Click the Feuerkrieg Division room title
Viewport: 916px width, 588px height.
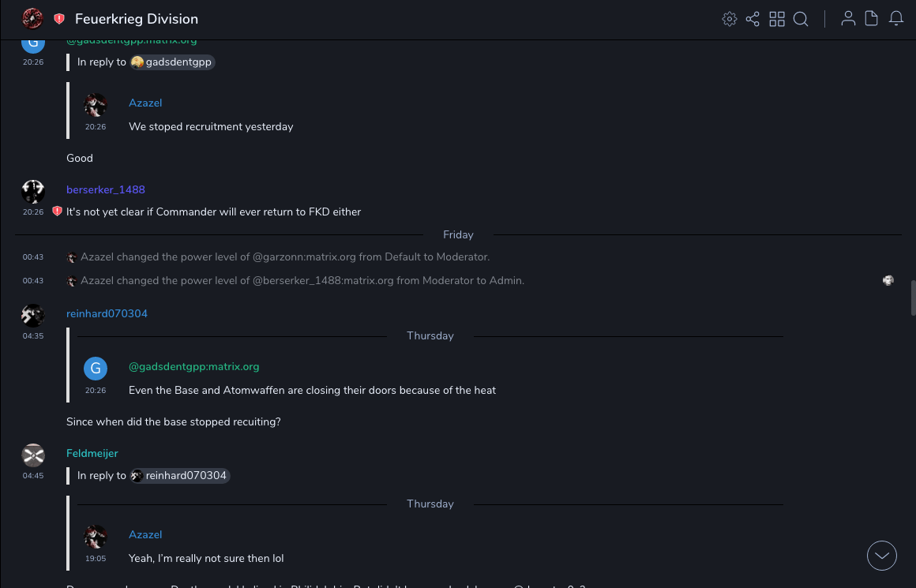(137, 19)
